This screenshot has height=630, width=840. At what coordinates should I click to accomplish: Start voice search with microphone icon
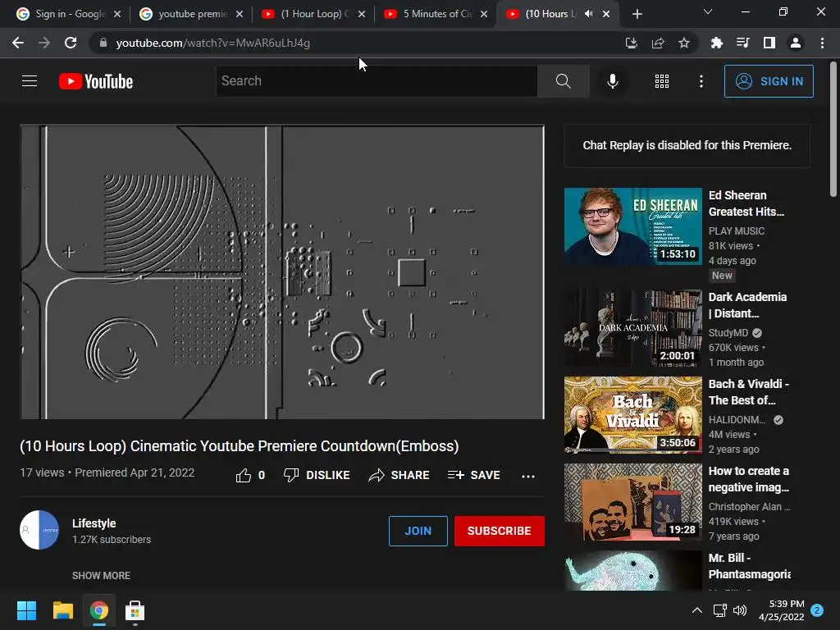[612, 81]
